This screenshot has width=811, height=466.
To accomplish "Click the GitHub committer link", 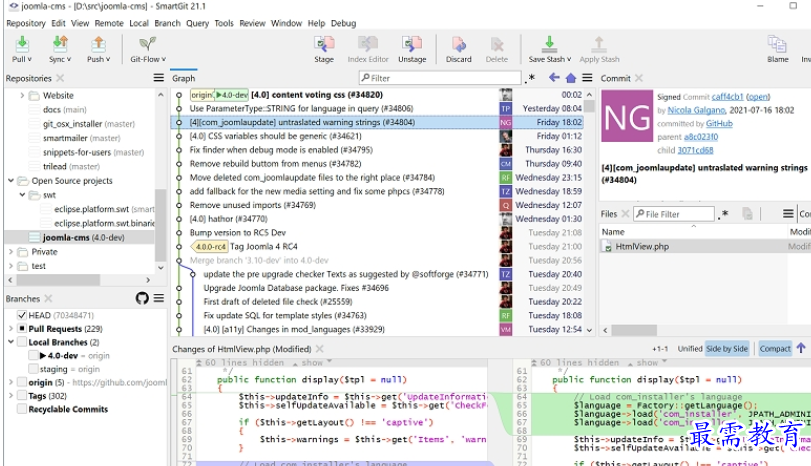I will pos(719,124).
